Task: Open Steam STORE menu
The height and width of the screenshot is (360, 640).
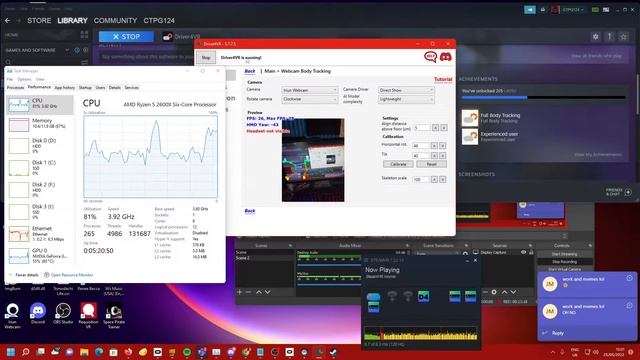Action: tap(39, 20)
